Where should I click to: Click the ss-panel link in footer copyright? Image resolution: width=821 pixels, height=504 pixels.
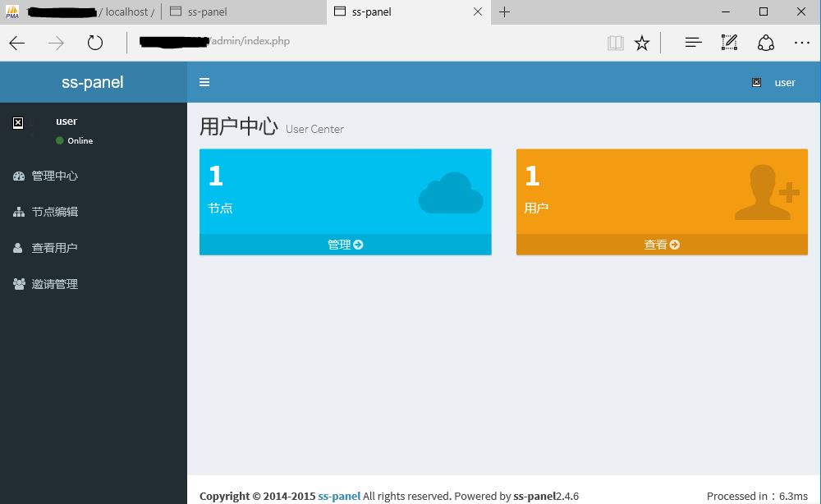339,496
